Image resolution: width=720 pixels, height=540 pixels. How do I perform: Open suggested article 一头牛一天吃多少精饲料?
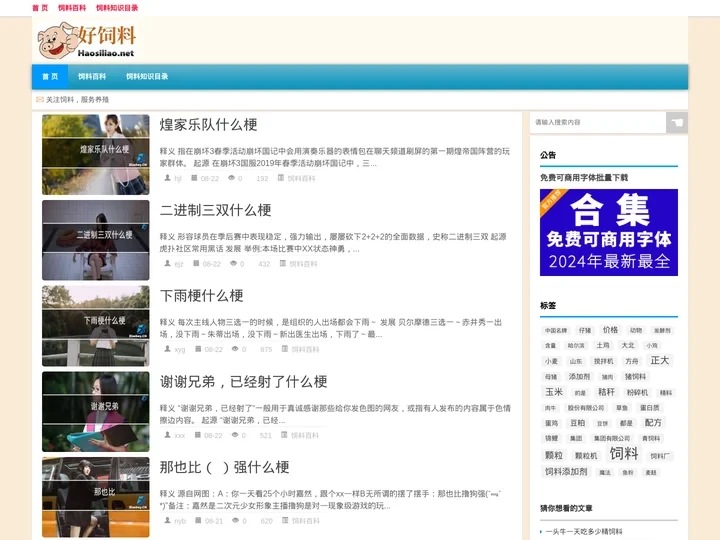click(x=584, y=531)
